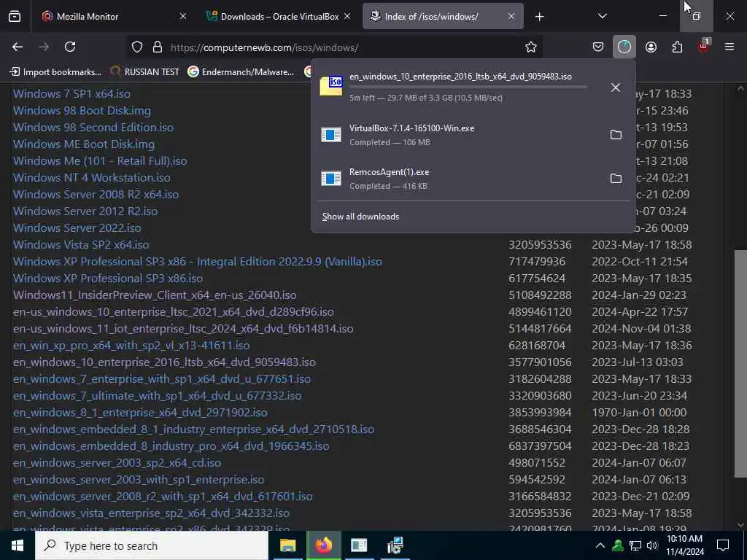This screenshot has height=560, width=747.
Task: Expand the list all tabs dropdown
Action: tap(602, 17)
